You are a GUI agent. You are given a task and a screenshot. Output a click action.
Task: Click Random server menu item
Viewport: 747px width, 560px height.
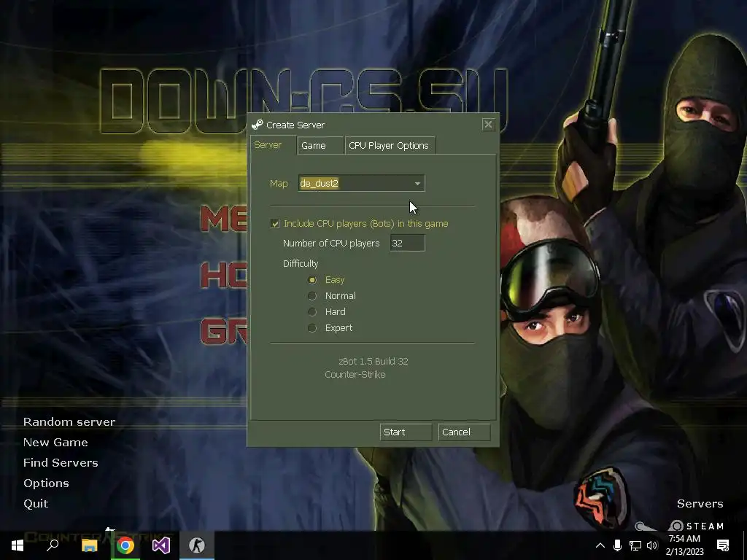[x=69, y=422]
